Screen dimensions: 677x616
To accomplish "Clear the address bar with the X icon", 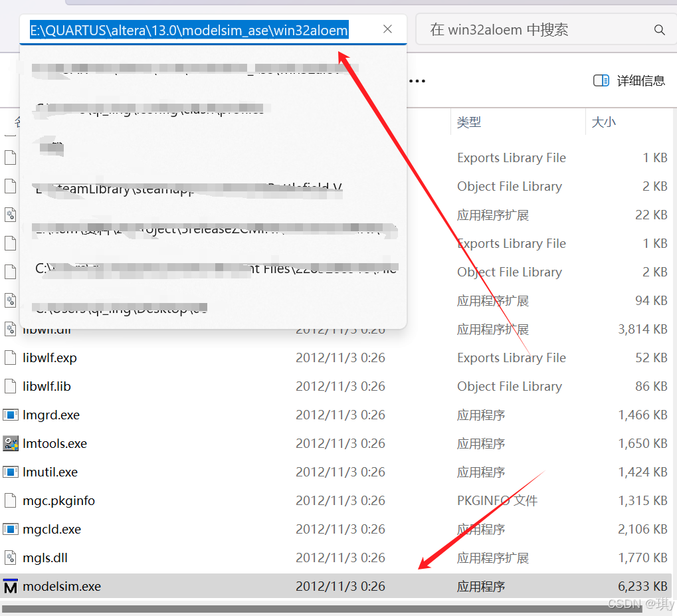I will pos(387,29).
